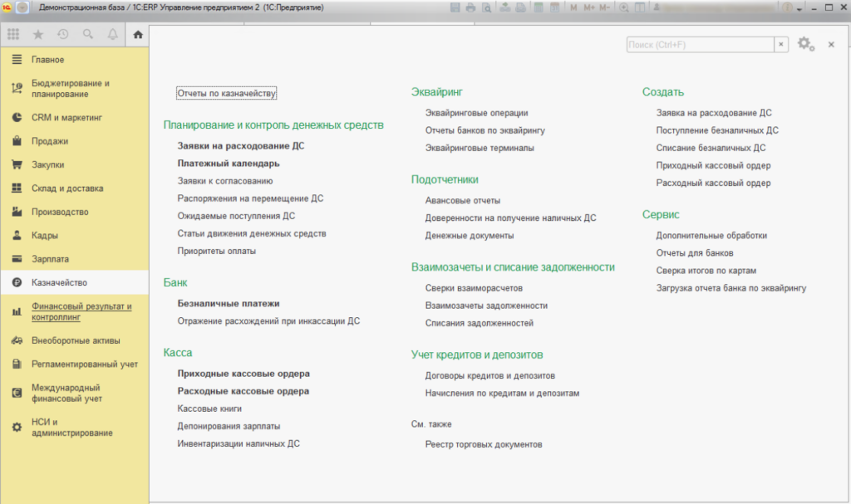Viewport: 851px width, 504px height.
Task: Click the M+ memory icon
Action: 588,7
